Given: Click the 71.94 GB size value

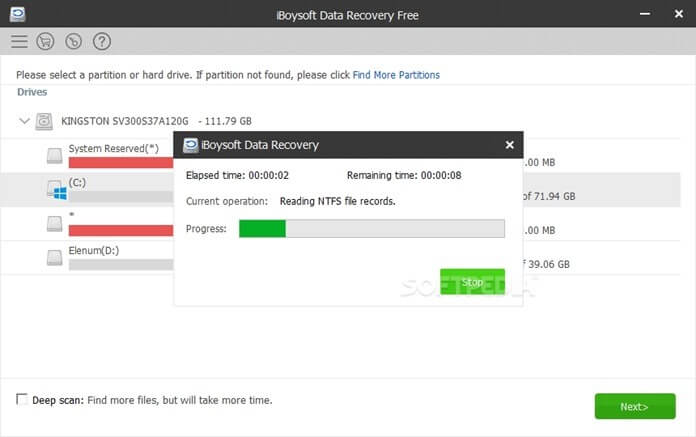Looking at the screenshot, I should pos(554,196).
